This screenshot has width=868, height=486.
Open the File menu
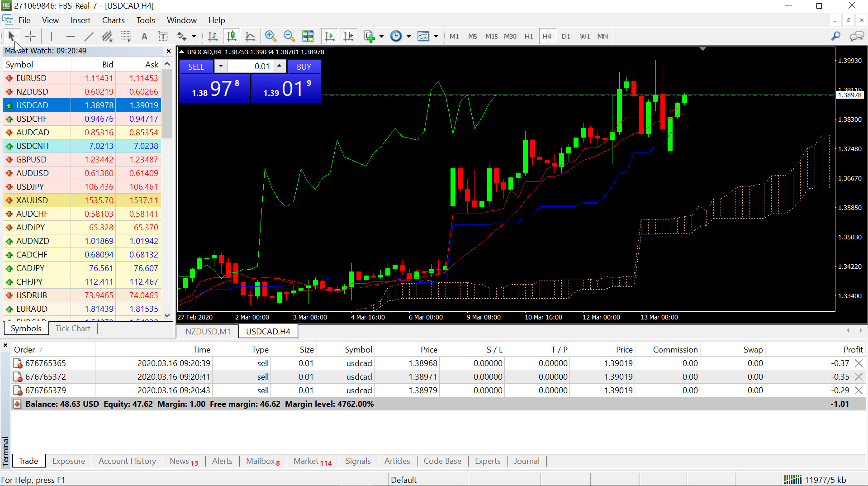[24, 20]
